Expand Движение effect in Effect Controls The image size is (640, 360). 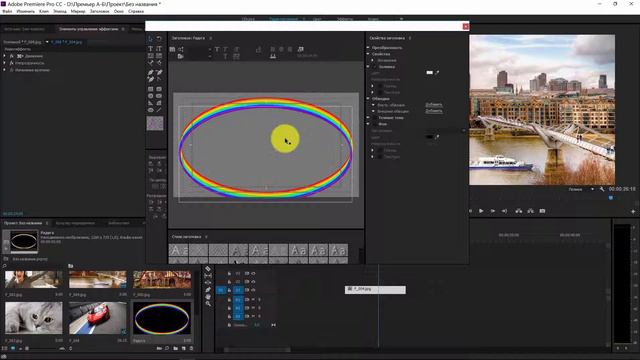(x=4, y=56)
